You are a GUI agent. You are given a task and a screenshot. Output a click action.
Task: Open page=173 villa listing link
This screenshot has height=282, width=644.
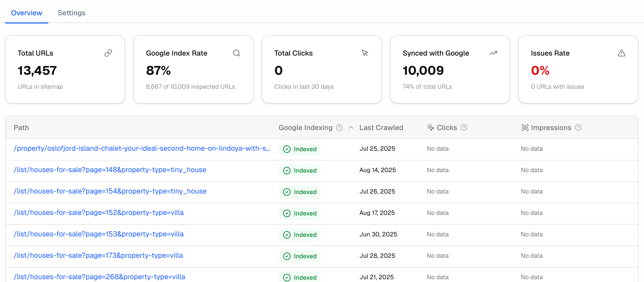98,255
